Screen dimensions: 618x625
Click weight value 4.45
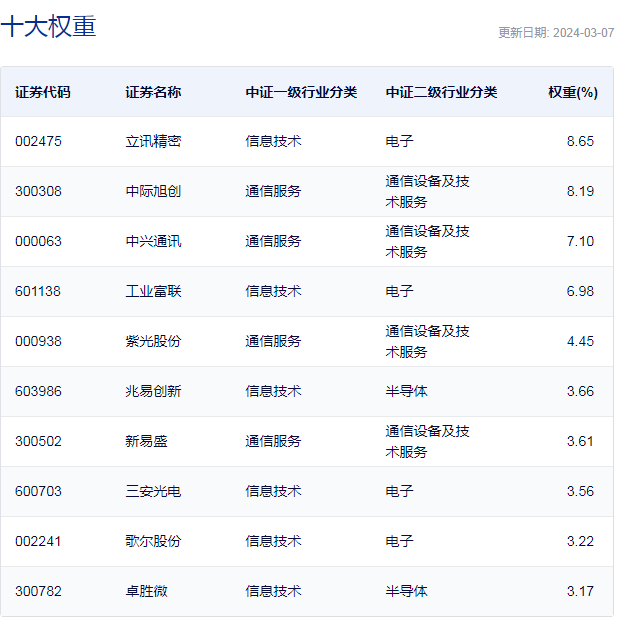(580, 341)
